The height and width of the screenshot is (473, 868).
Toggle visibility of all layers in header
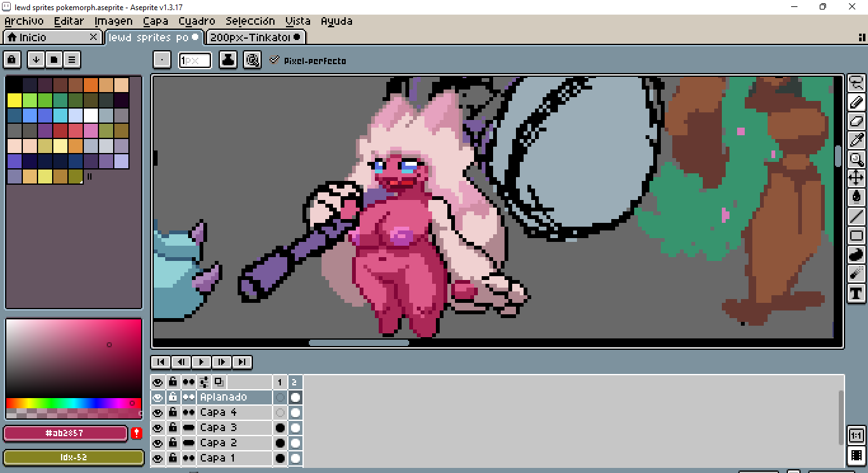pos(158,382)
